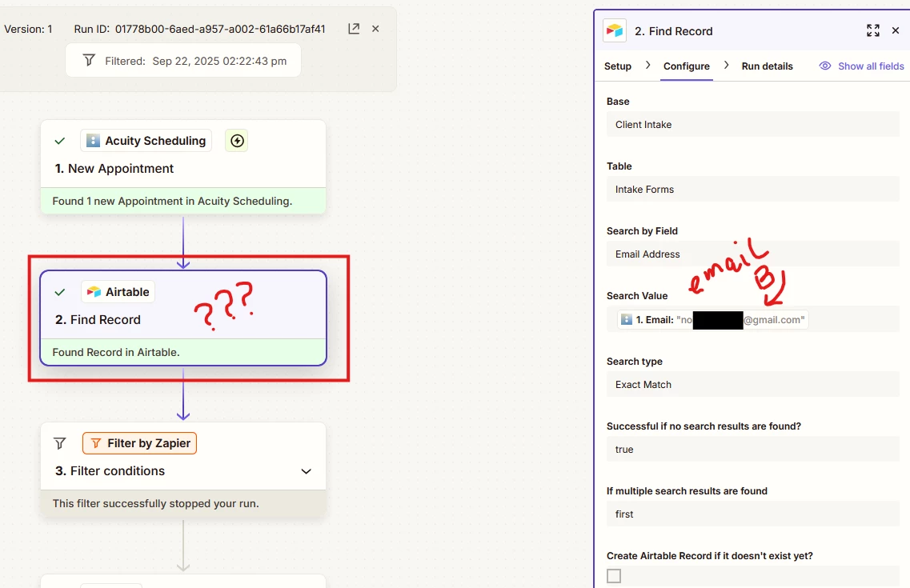Open step 1 New Appointment
The width and height of the screenshot is (910, 588).
[114, 169]
